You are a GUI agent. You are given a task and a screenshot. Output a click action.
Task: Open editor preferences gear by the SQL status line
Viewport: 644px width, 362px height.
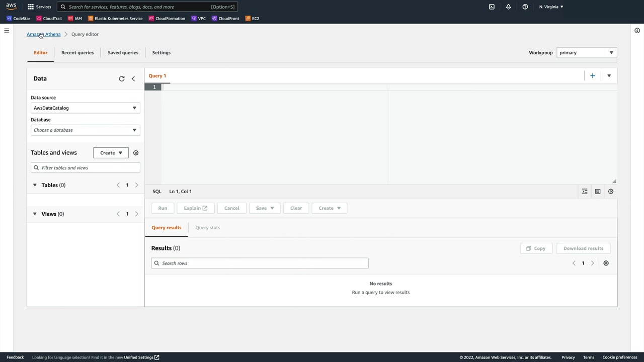pos(611,192)
